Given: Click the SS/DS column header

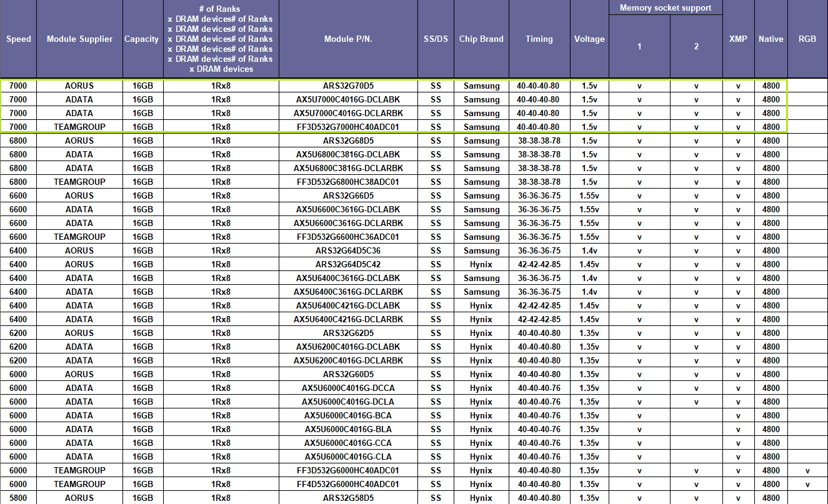Looking at the screenshot, I should (436, 39).
